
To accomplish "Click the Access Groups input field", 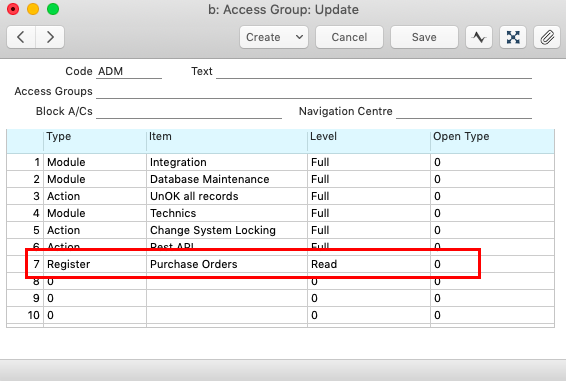I will (314, 91).
